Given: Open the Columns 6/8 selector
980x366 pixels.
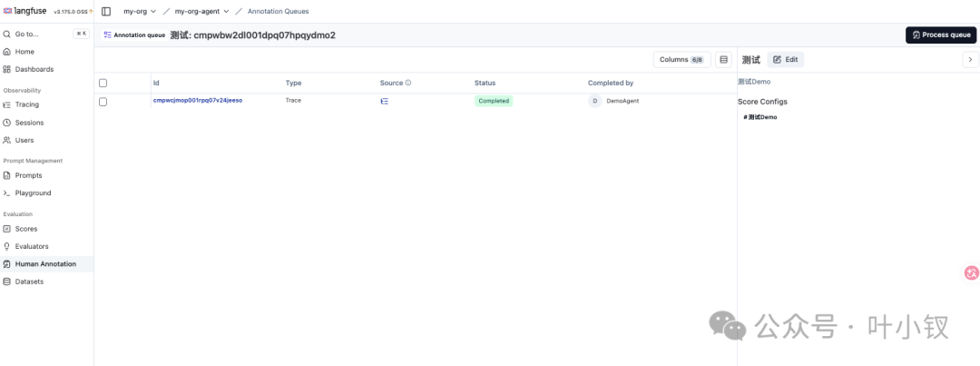Looking at the screenshot, I should (681, 59).
